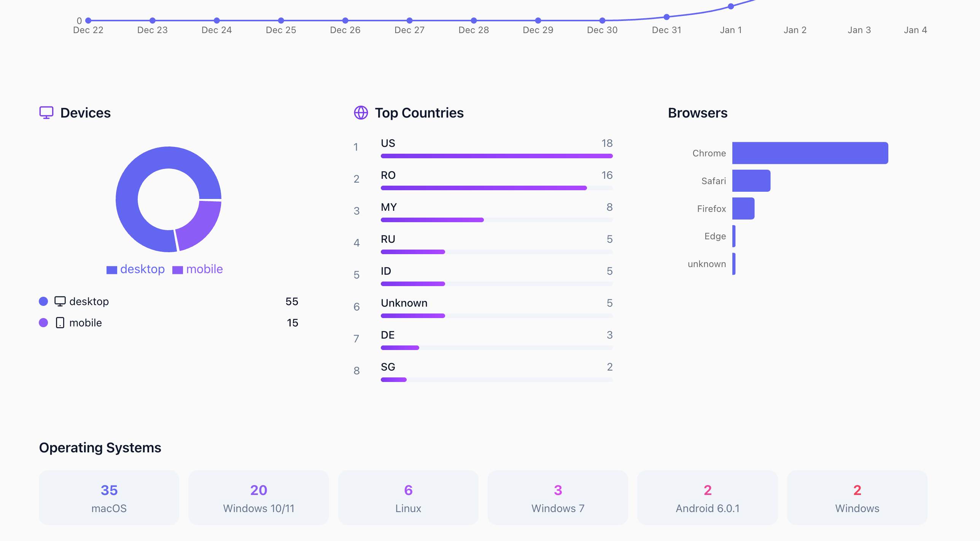
Task: Click the purple mobile legend dot
Action: (x=43, y=323)
